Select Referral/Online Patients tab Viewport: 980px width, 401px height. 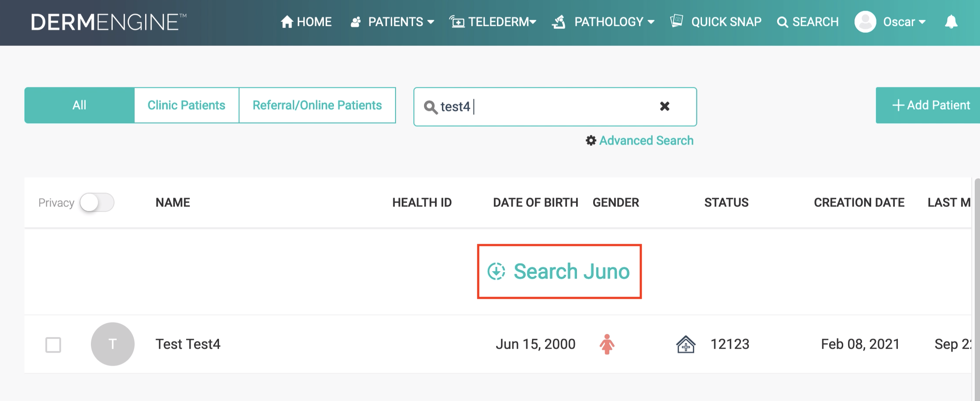point(317,105)
